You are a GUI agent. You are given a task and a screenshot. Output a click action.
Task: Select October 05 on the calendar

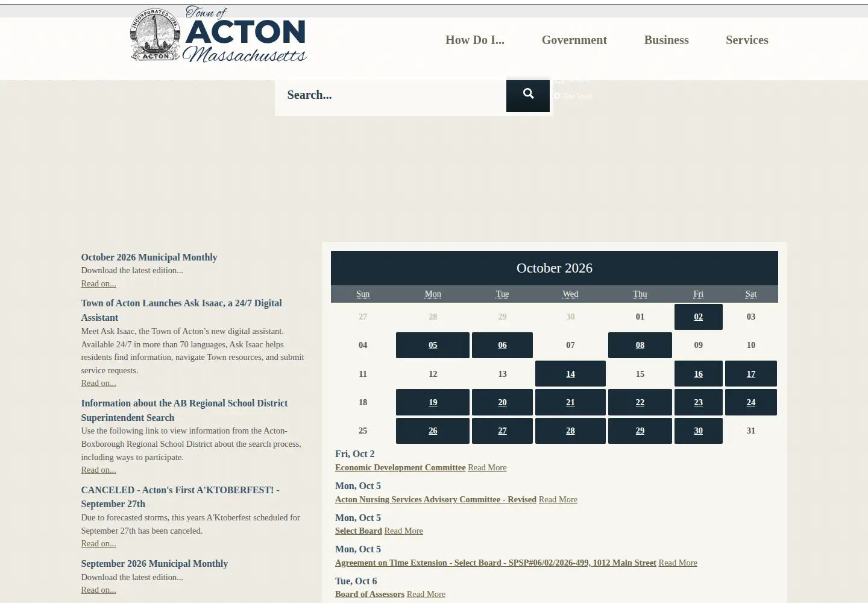(x=433, y=345)
